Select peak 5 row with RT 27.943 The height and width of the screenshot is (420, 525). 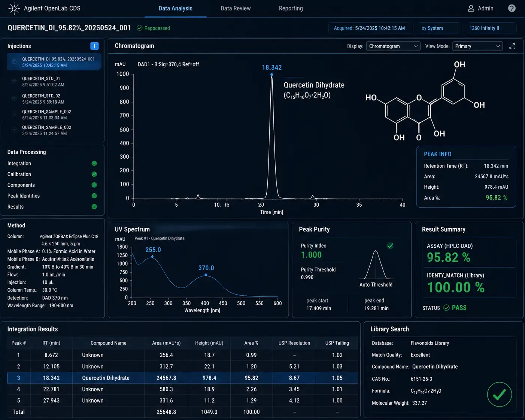(x=182, y=401)
